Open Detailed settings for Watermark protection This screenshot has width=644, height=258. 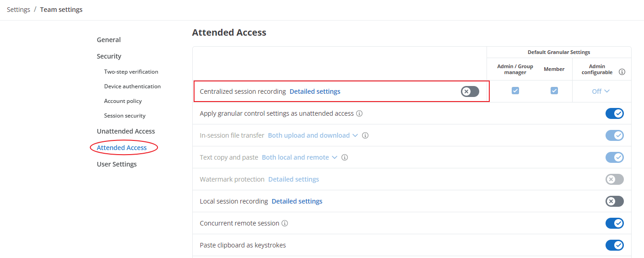[x=293, y=179]
